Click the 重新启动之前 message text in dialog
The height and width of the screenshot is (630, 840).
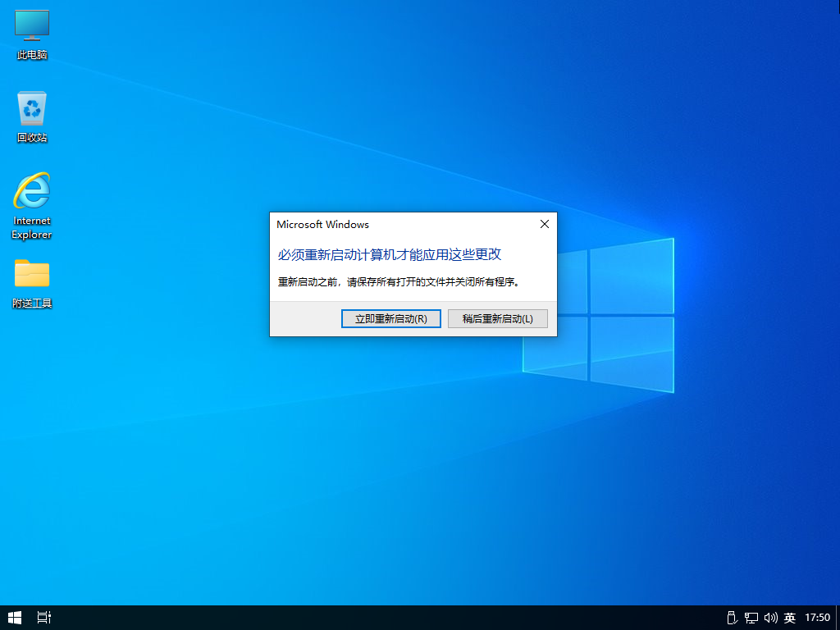pos(399,282)
